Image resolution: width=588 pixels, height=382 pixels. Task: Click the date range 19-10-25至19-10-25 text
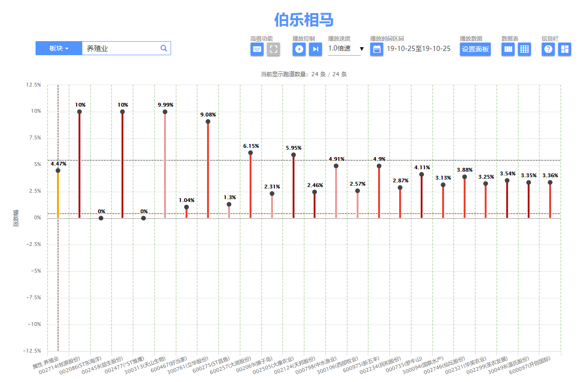click(x=418, y=49)
